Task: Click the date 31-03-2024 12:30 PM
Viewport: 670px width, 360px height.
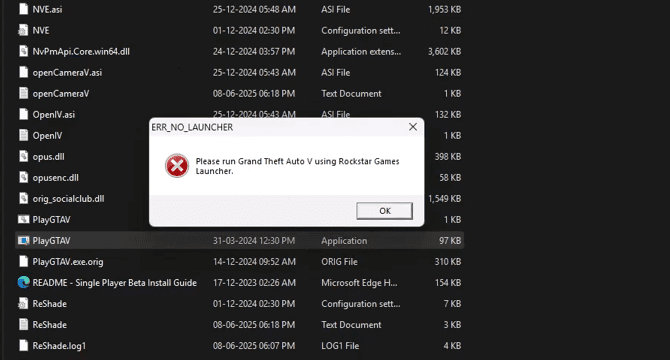Action: (x=254, y=241)
